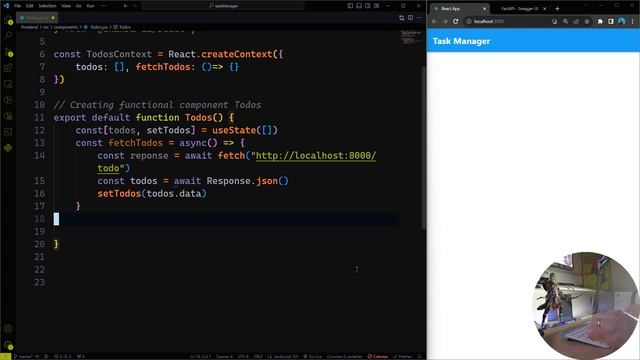Click the Task Manager header title
The height and width of the screenshot is (360, 640).
[461, 41]
